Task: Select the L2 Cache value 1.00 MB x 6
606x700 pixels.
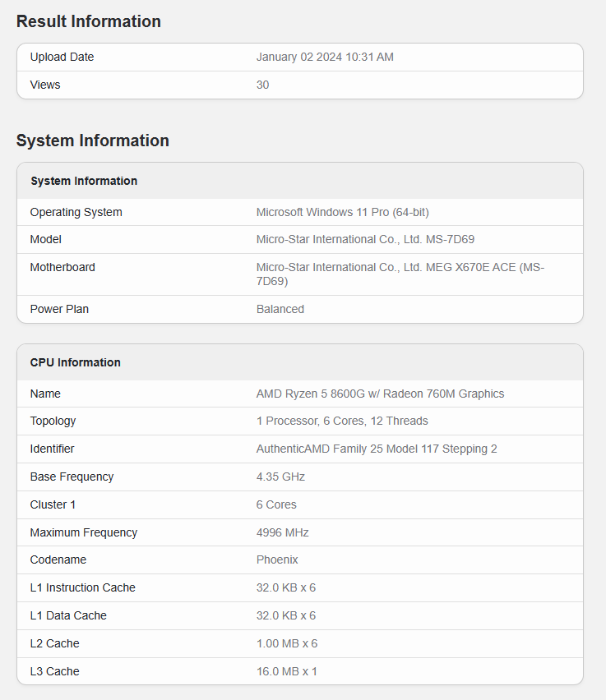Action: (287, 644)
